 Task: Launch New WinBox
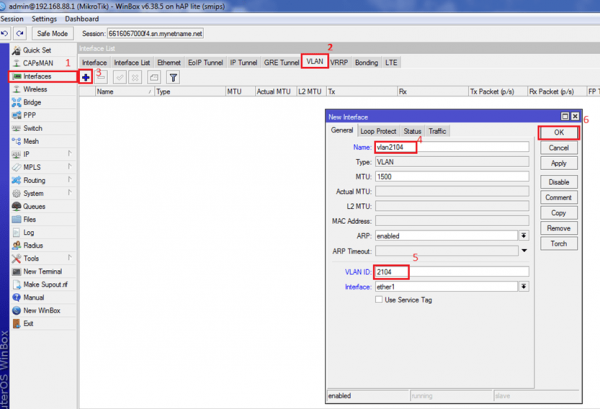[43, 310]
